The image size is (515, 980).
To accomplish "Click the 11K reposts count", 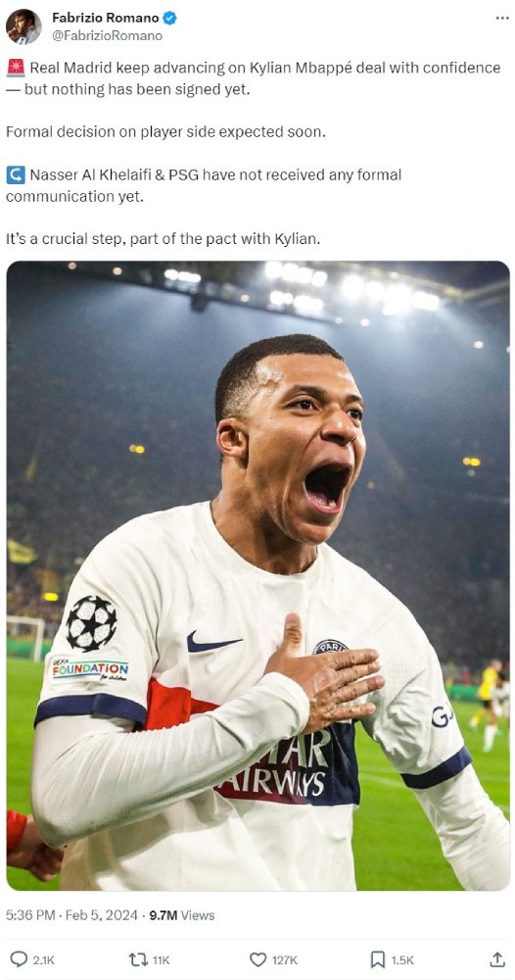I will [161, 960].
